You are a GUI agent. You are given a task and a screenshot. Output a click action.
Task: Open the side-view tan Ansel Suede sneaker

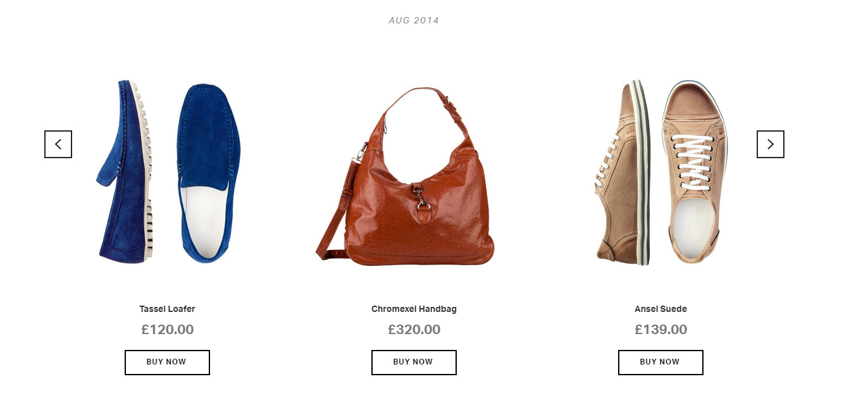(623, 172)
